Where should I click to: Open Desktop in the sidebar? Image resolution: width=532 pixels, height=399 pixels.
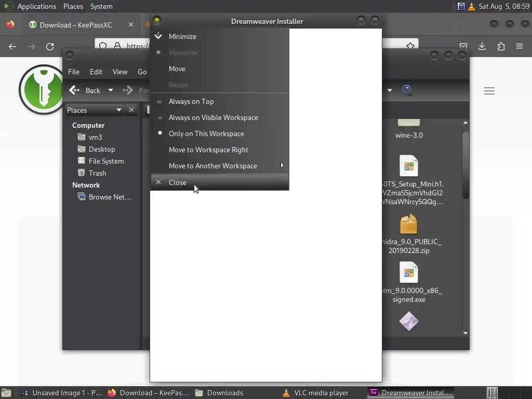pos(96,149)
